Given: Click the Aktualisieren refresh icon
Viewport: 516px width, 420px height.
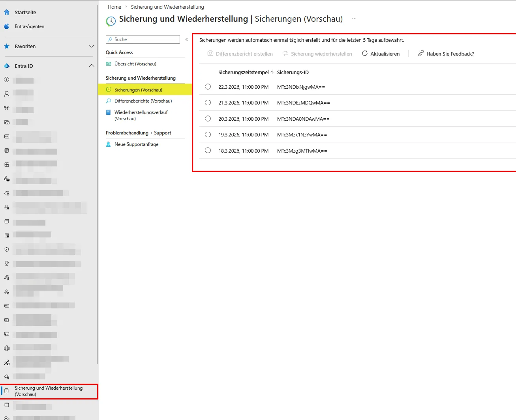Looking at the screenshot, I should (365, 54).
